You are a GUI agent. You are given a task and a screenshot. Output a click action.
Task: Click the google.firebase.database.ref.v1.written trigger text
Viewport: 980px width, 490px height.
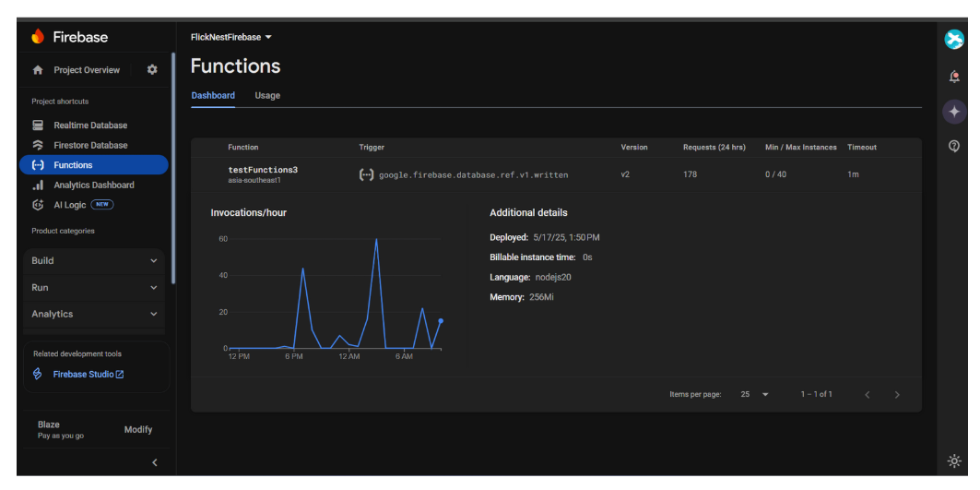point(473,175)
